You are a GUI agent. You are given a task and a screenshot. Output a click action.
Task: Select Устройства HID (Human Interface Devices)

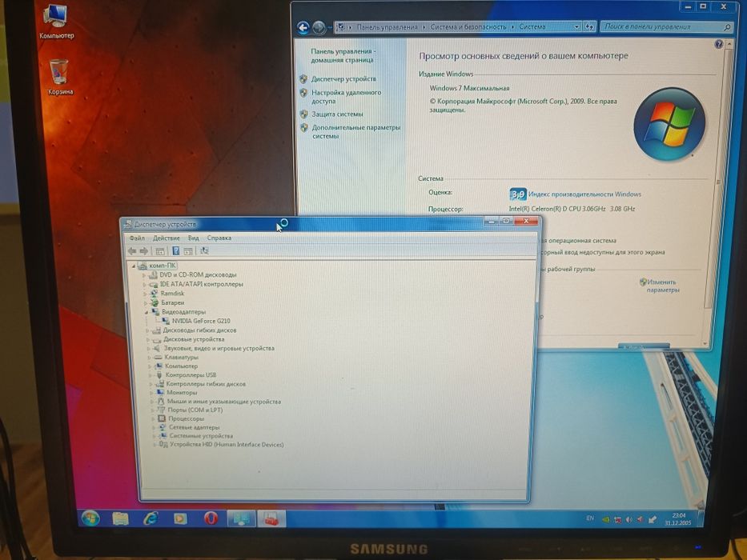pos(227,444)
